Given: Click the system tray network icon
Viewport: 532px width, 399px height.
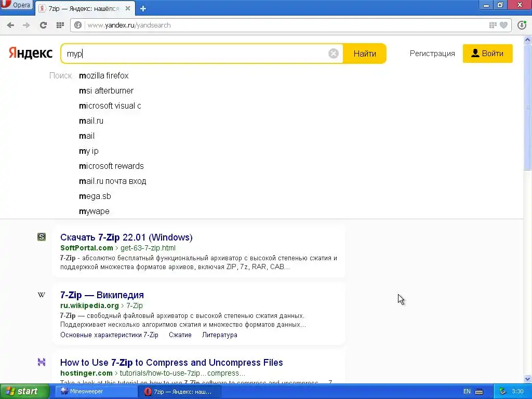Looking at the screenshot, I should click(x=502, y=391).
